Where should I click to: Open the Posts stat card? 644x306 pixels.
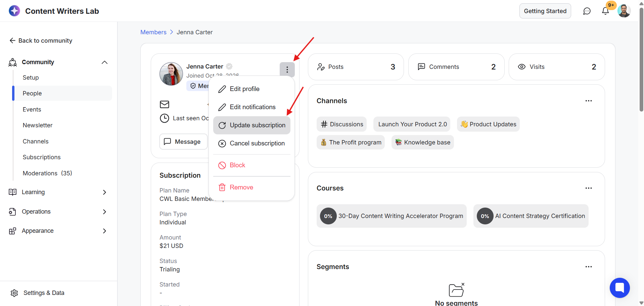tap(356, 67)
